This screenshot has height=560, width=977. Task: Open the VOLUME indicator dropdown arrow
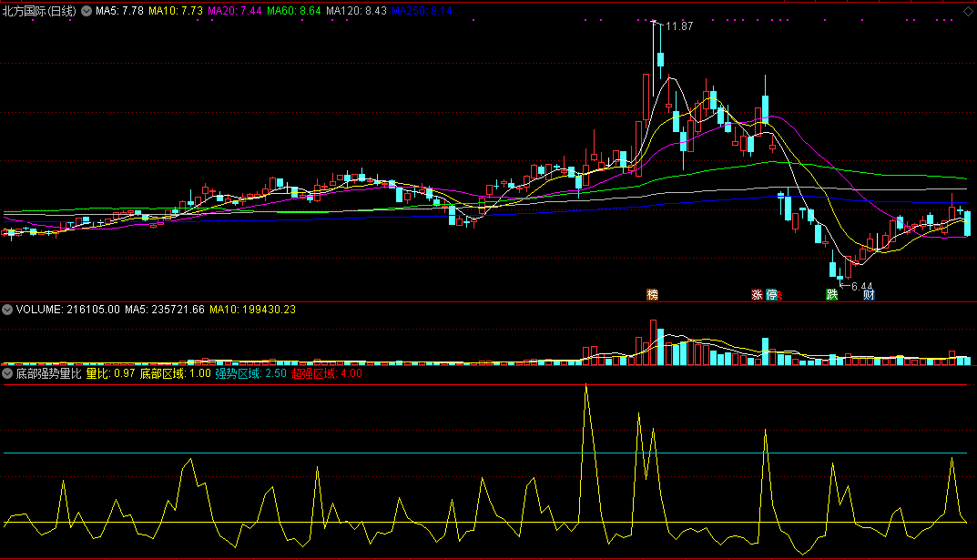pyautogui.click(x=7, y=309)
